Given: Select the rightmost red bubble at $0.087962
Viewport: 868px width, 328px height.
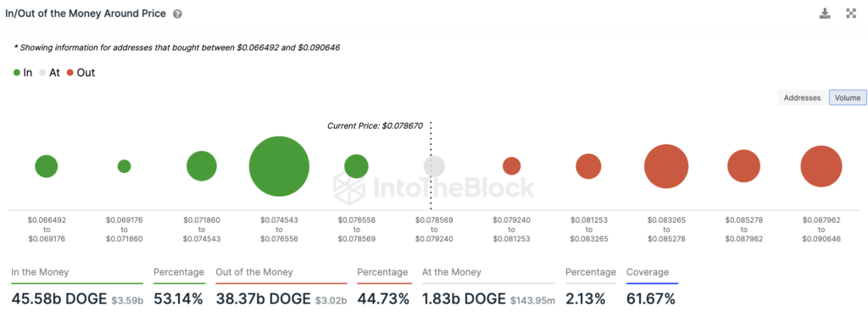Looking at the screenshot, I should 821,166.
